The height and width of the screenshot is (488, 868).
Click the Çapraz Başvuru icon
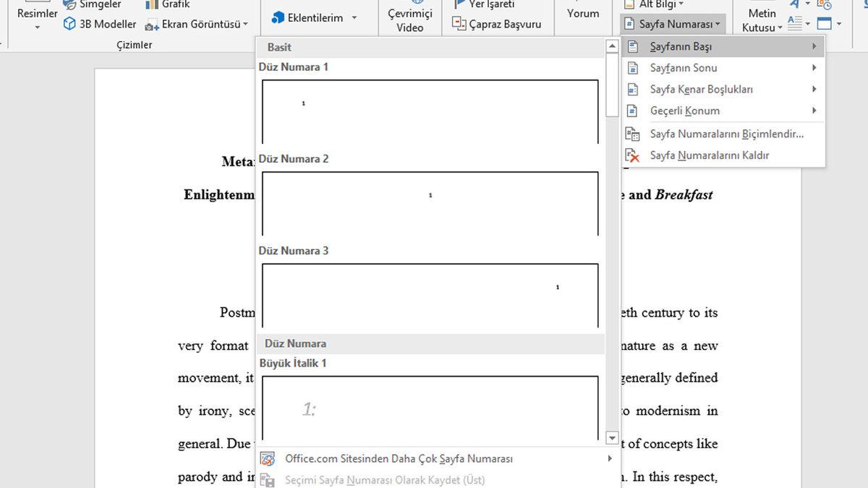pyautogui.click(x=459, y=24)
